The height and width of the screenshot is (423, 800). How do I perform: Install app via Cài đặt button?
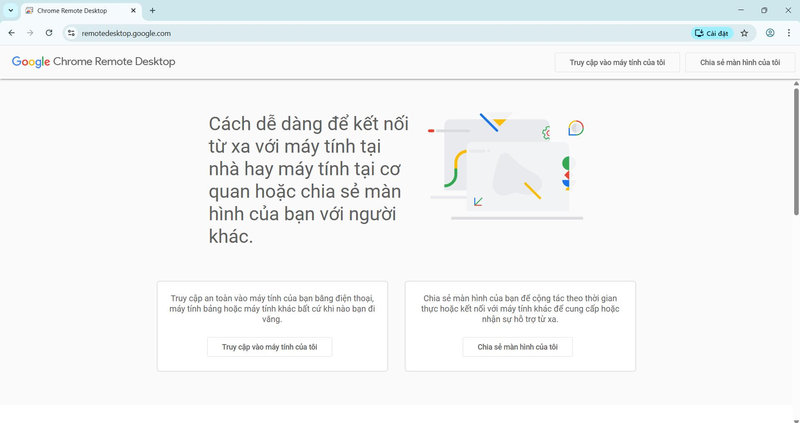click(x=712, y=33)
